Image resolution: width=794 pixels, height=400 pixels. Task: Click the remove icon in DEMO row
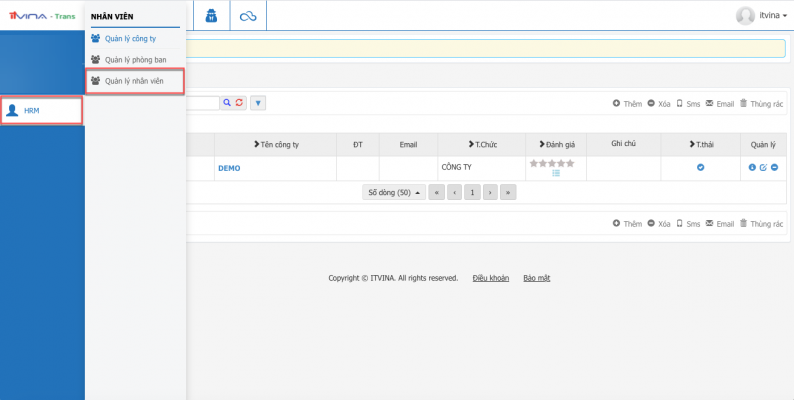[x=775, y=167]
